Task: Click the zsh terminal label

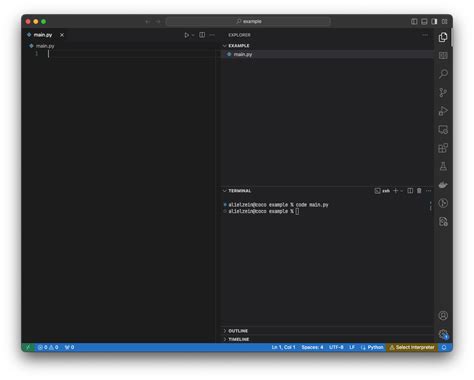Action: coord(386,191)
